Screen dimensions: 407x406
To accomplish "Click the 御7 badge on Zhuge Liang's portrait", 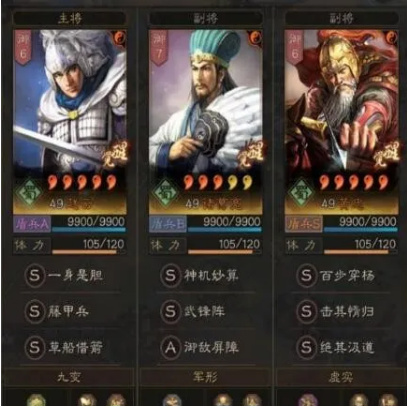I will [159, 47].
